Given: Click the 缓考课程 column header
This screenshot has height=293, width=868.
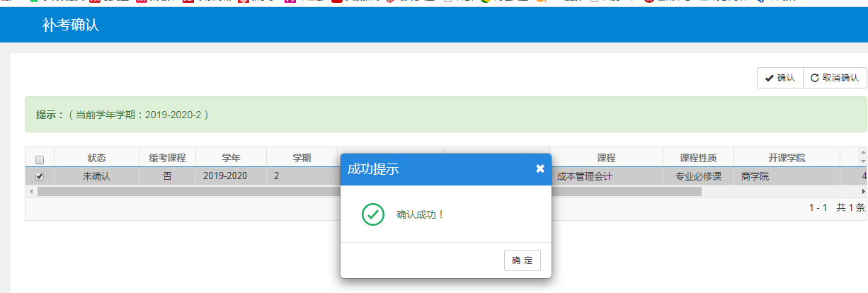Looking at the screenshot, I should coord(167,158).
